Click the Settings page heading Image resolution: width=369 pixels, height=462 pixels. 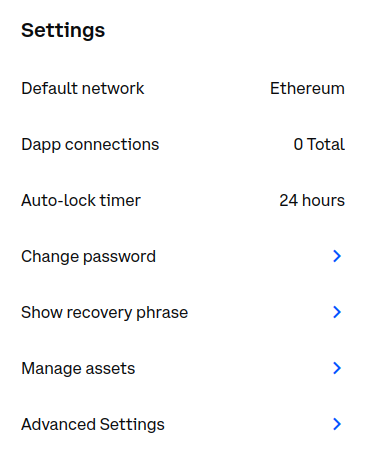63,31
